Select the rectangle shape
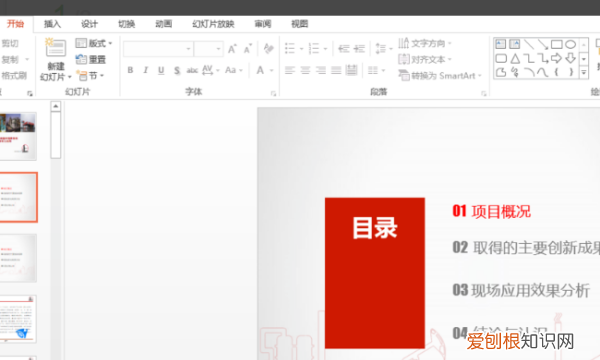Image resolution: width=600 pixels, height=360 pixels. tap(557, 44)
